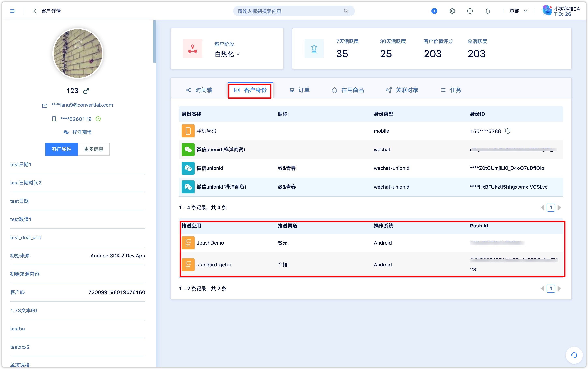Go to next page in identity table
Viewport: 588px width, 369px height.
[559, 208]
